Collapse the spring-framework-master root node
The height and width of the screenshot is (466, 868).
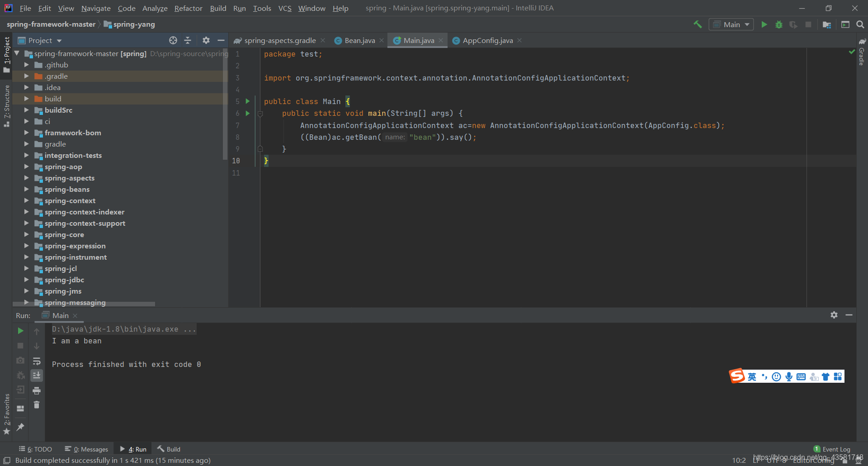pyautogui.click(x=17, y=53)
